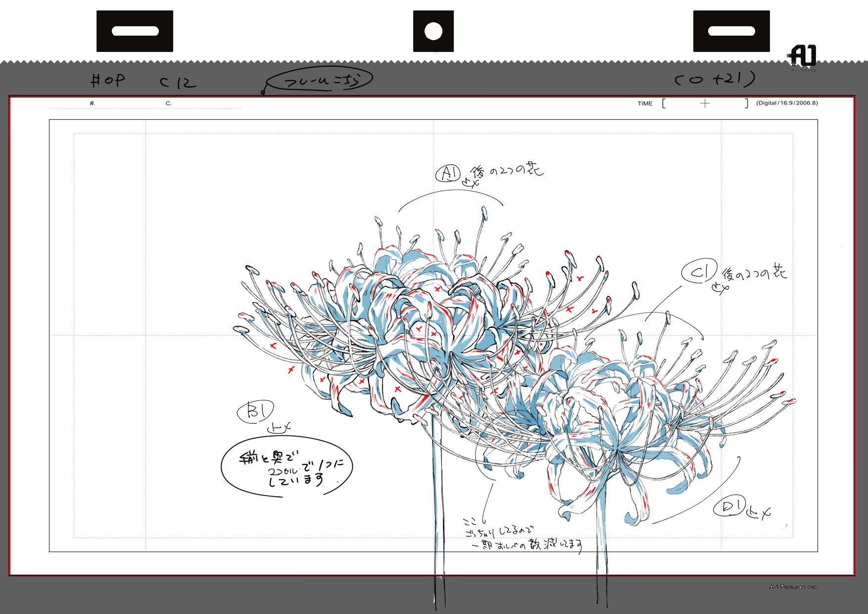Select the Japanese note beside the A1 label

pos(507,170)
